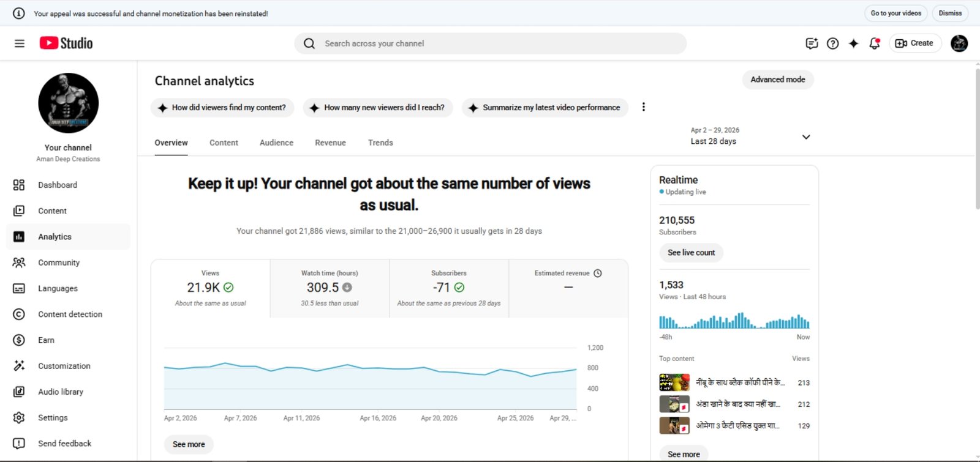Screen dimensions: 980x462
Task: Select the Watch time (hours) metric card
Action: [330, 288]
